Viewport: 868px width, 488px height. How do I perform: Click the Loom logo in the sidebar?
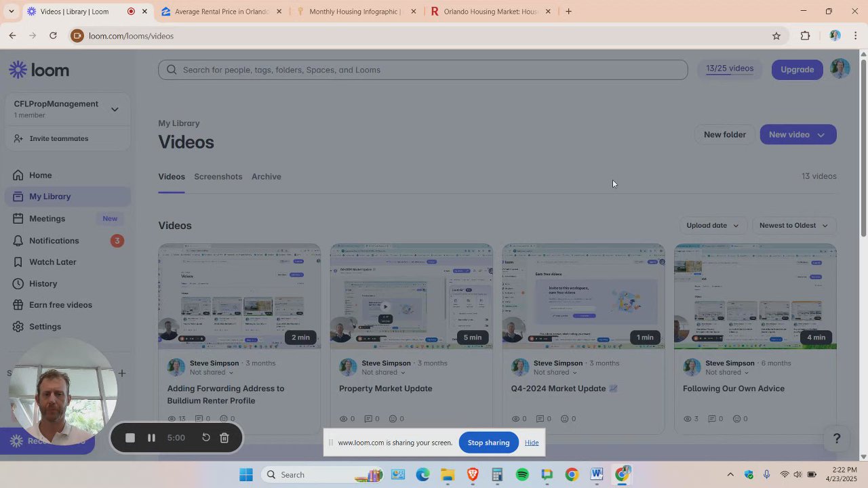click(x=39, y=70)
